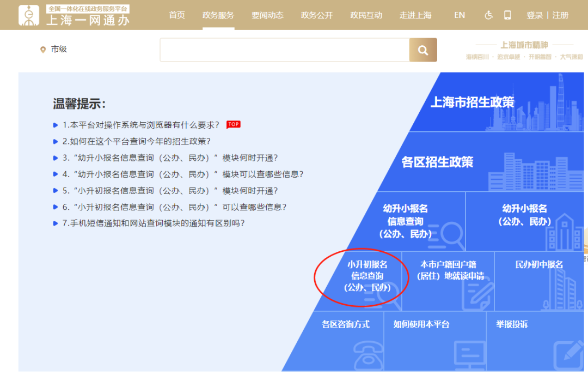Screen dimensions: 588x375
Task: Open the 政务服务 navigation tab
Action: pyautogui.click(x=218, y=15)
